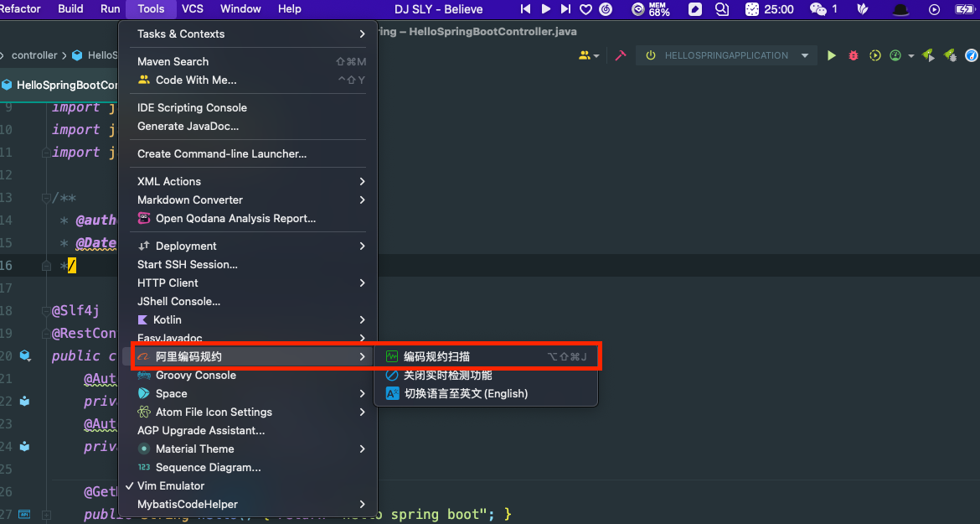Run with coverage icon in toolbar
Viewport: 980px width, 524px height.
[875, 55]
